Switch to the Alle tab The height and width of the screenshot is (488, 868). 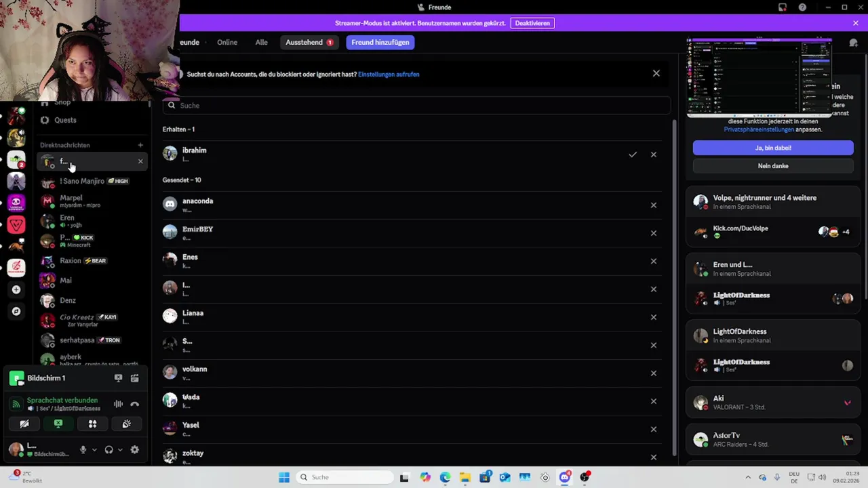click(x=261, y=42)
